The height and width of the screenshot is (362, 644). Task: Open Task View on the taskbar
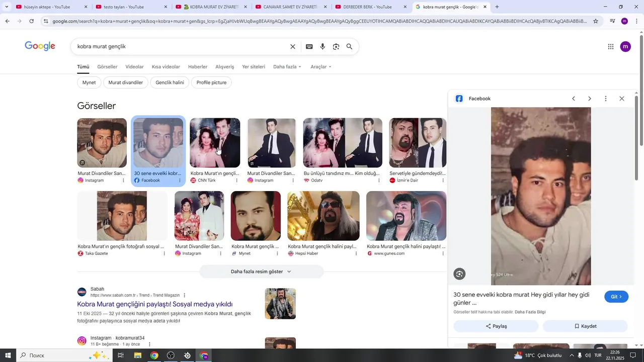click(121, 355)
